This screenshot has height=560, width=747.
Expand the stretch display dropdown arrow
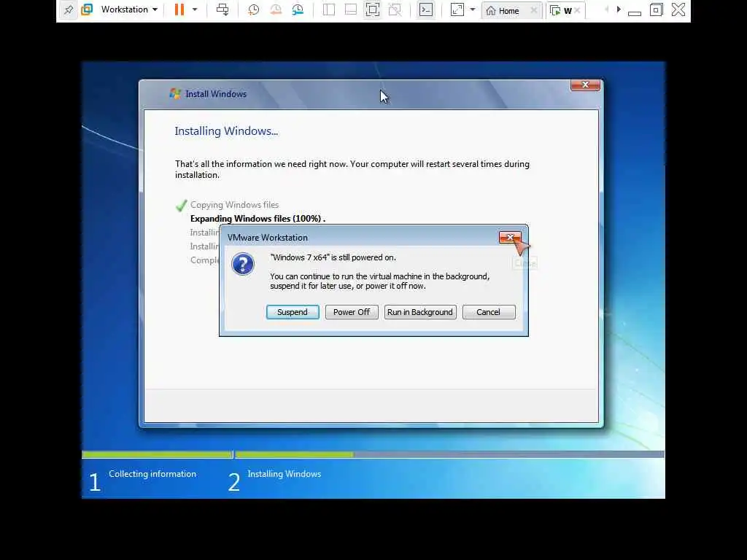(473, 9)
